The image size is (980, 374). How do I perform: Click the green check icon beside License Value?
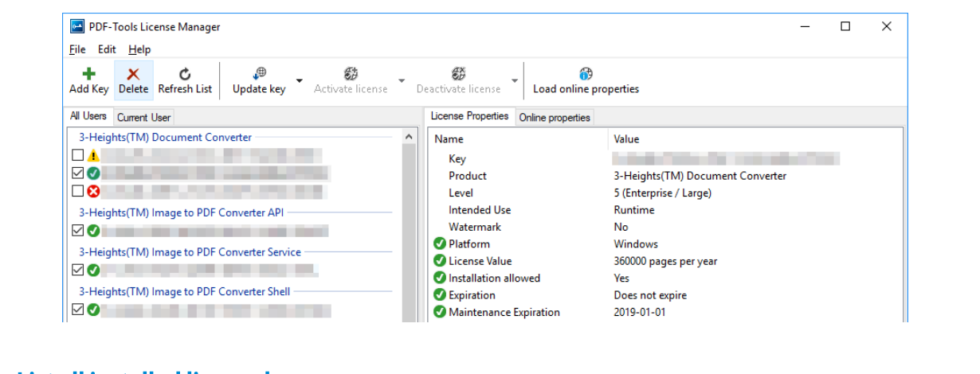[439, 261]
